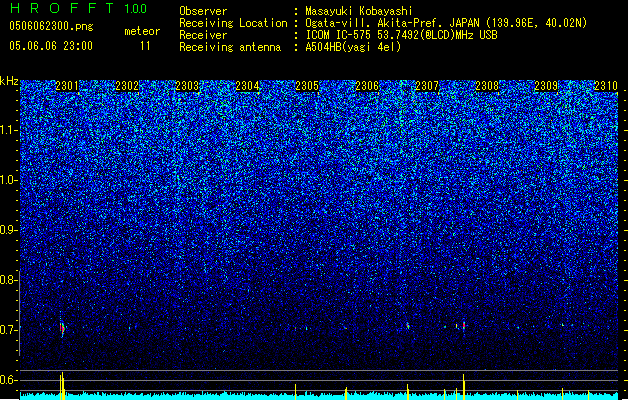Click the HROFFT 1.0.0 title text
This screenshot has width=629, height=400.
78,8
